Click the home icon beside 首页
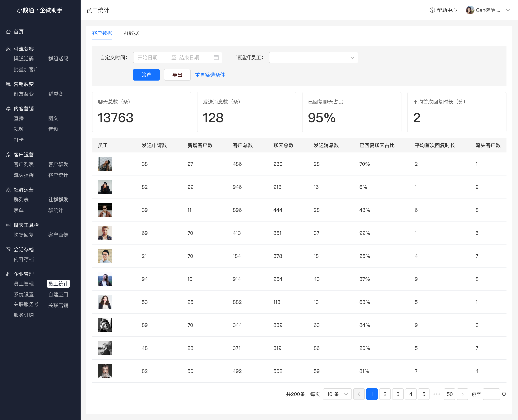This screenshot has height=420, width=518. click(8, 32)
